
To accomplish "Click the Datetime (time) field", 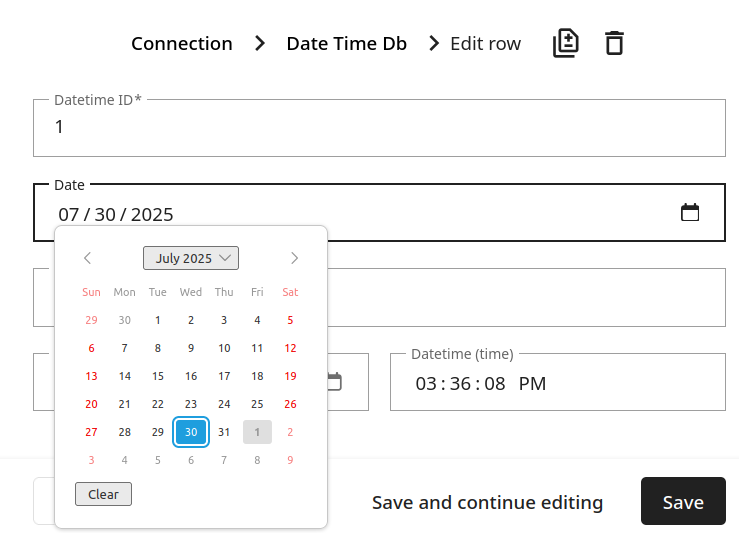I will pos(558,382).
